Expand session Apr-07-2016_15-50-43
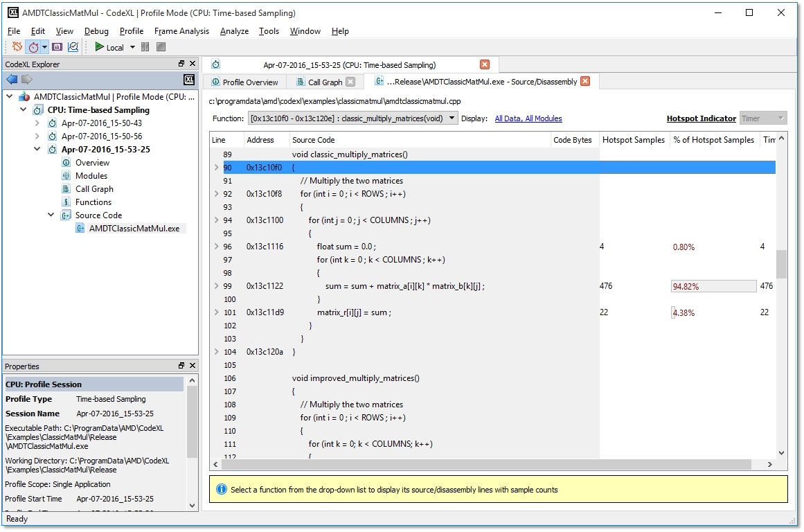804x532 pixels. 37,123
